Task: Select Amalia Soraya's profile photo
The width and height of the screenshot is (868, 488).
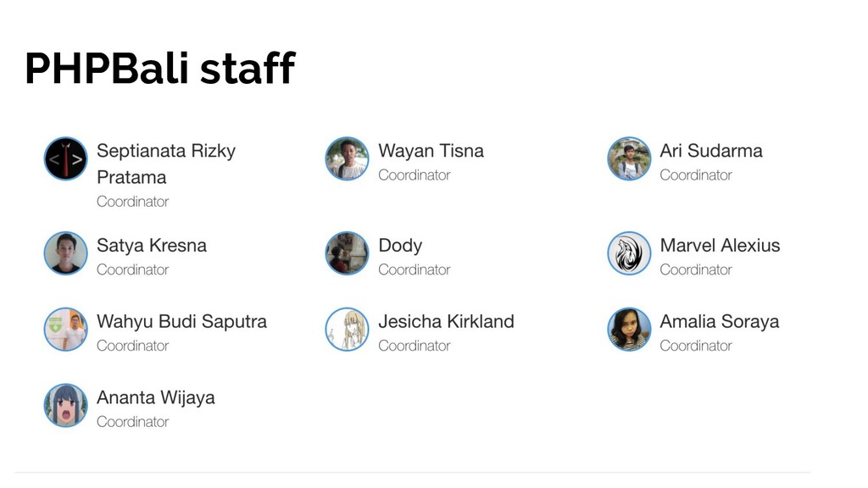Action: [x=629, y=330]
